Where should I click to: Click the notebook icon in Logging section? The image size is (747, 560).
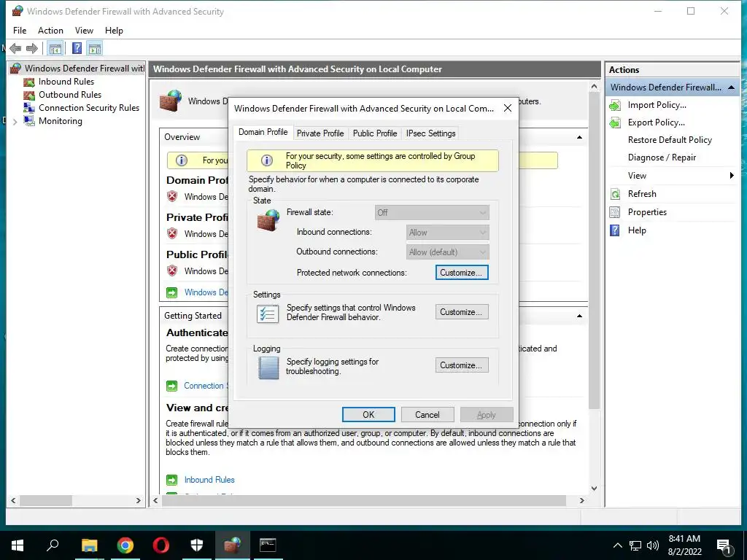pyautogui.click(x=268, y=368)
